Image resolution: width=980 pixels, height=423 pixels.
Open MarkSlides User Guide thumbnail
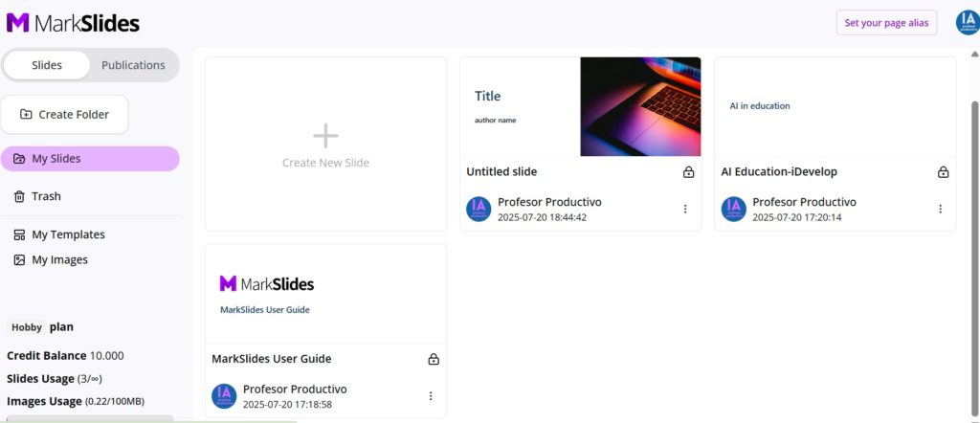coord(325,294)
